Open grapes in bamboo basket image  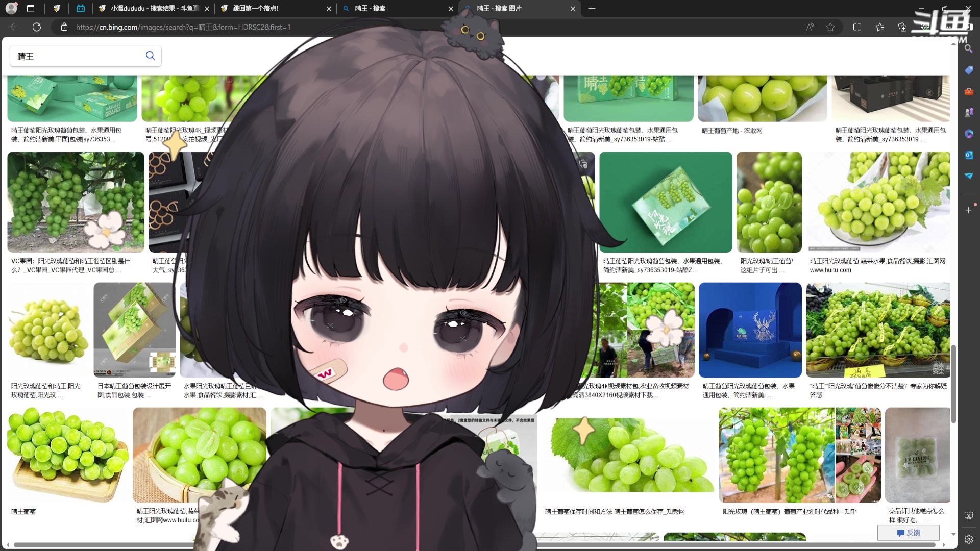[199, 455]
